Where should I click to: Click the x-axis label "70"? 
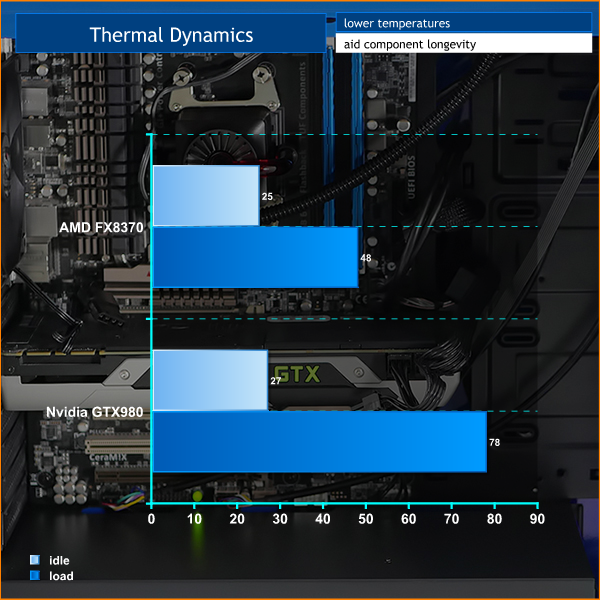[451, 519]
